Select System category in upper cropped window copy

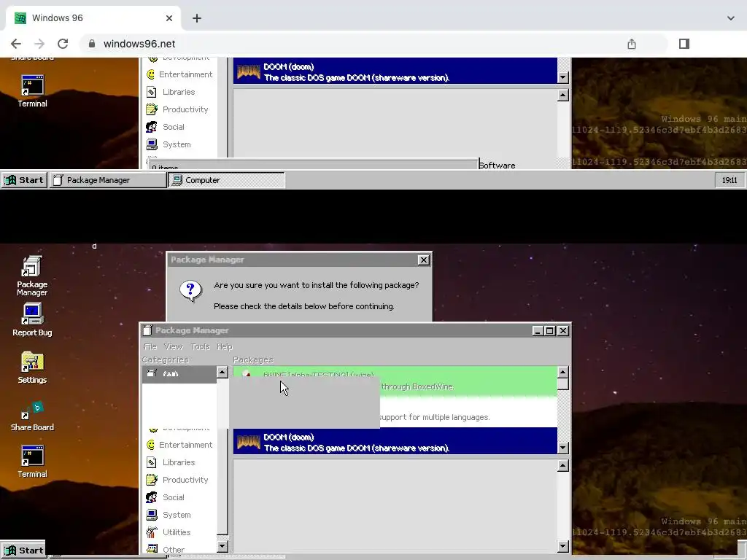[x=169, y=144]
